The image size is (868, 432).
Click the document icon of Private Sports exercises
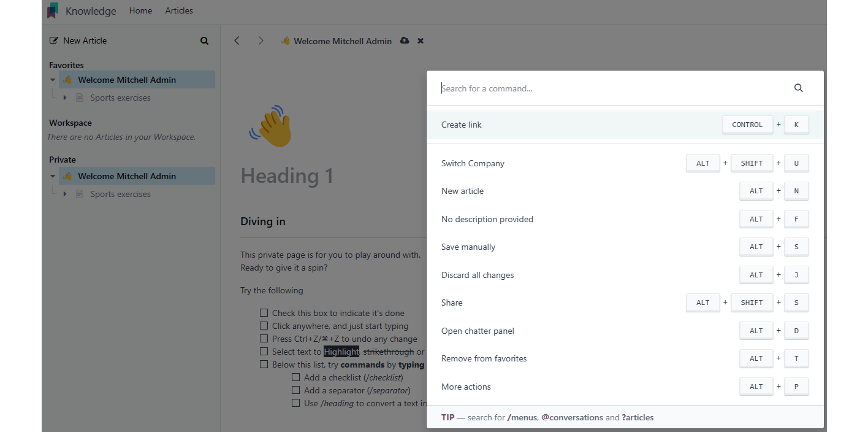click(79, 194)
